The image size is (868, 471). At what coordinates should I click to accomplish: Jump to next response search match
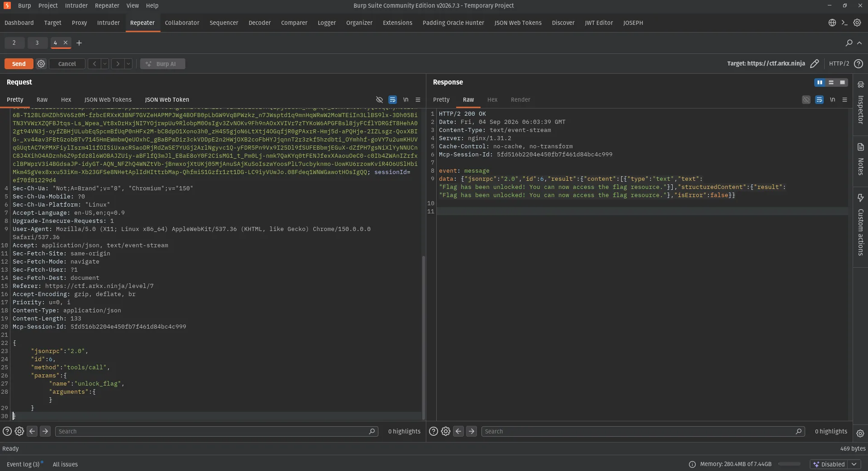(472, 431)
